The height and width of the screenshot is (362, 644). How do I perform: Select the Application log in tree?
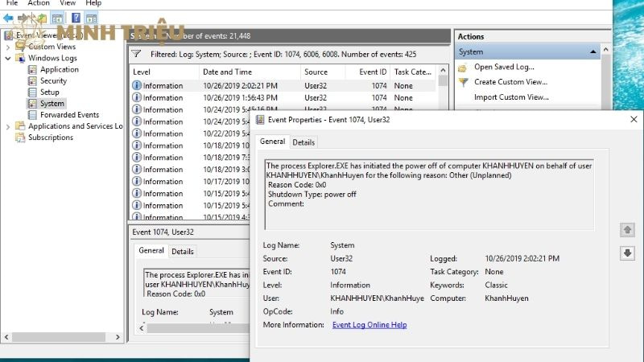59,69
